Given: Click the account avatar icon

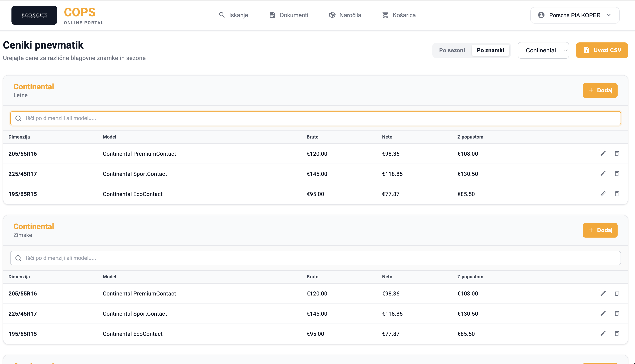Looking at the screenshot, I should pos(541,15).
